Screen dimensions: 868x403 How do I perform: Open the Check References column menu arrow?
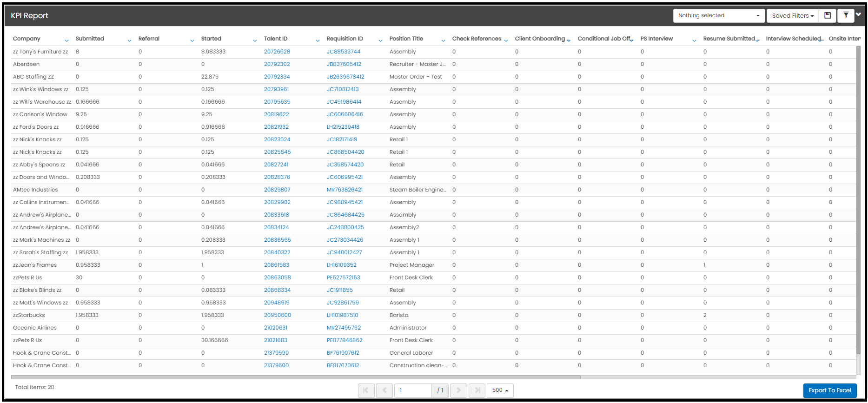pyautogui.click(x=506, y=40)
